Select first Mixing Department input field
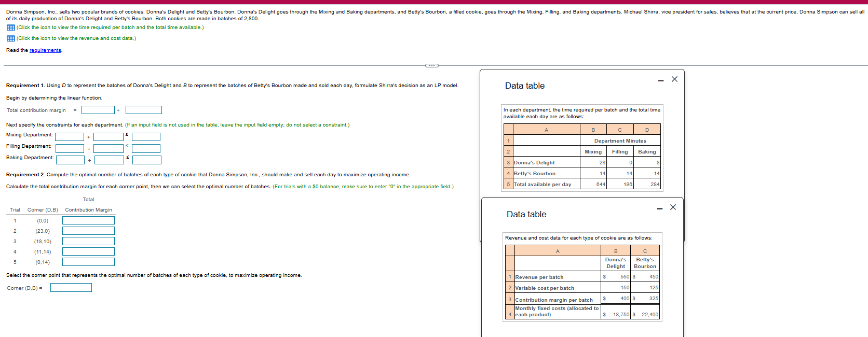The image size is (868, 337). [70, 137]
